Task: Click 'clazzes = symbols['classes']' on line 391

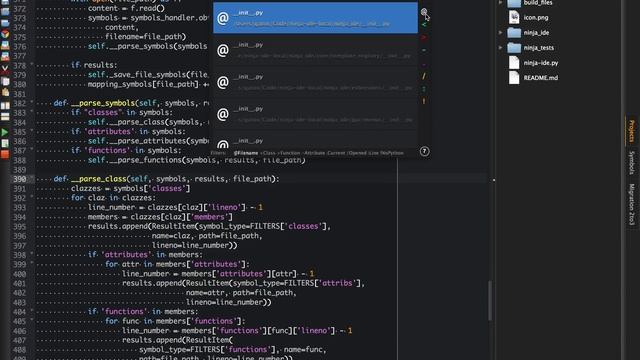Action: click(130, 188)
